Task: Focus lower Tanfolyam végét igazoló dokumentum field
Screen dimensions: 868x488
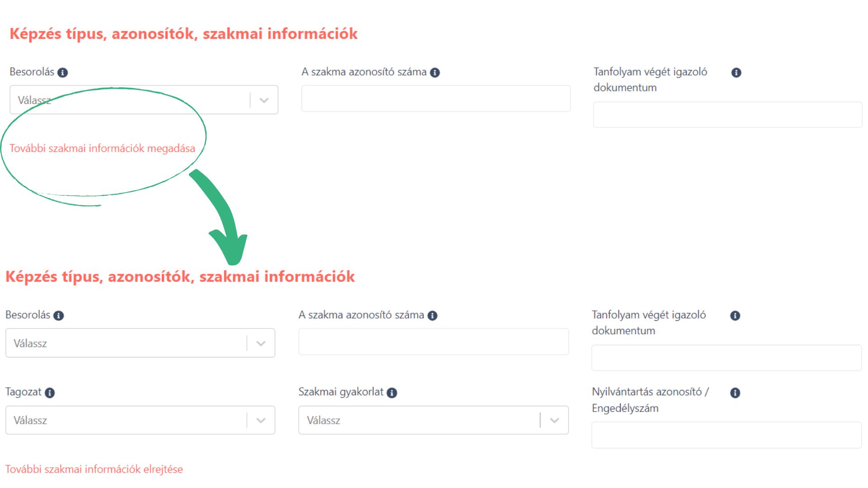Action: tap(726, 358)
